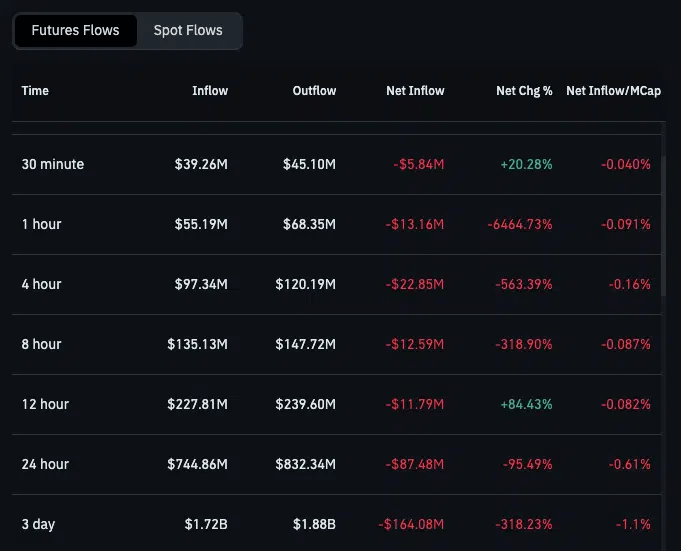Click the +84.43% net change value
This screenshot has width=681, height=551.
[525, 404]
